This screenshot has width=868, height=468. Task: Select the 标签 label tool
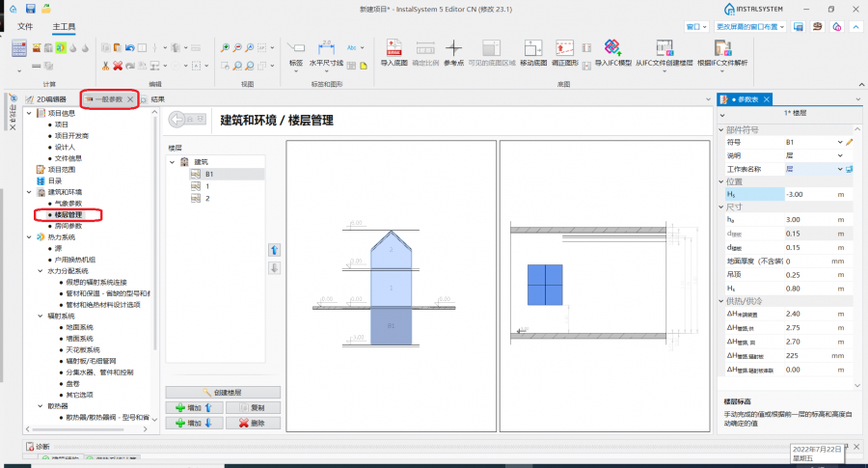[x=296, y=51]
